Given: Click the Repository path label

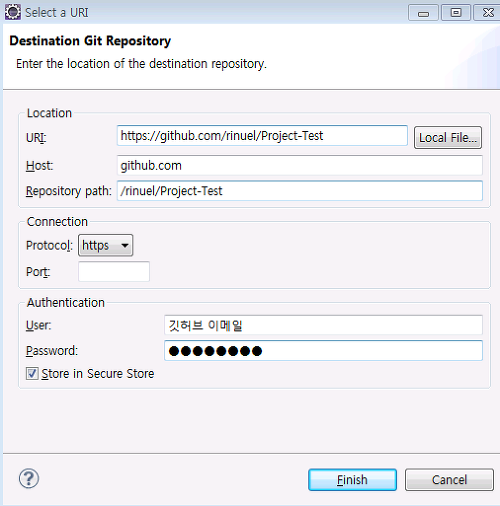Looking at the screenshot, I should pyautogui.click(x=69, y=191).
